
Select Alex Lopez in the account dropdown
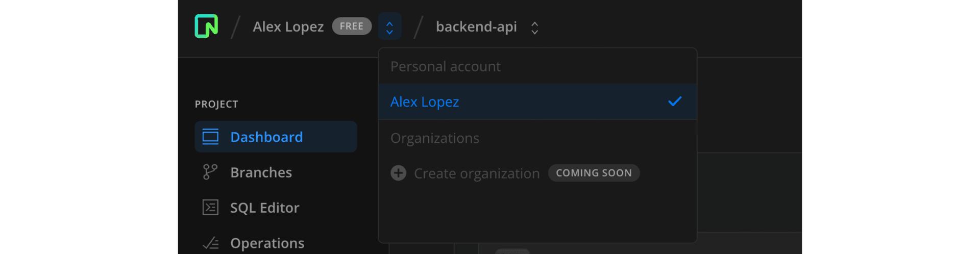[x=425, y=102]
